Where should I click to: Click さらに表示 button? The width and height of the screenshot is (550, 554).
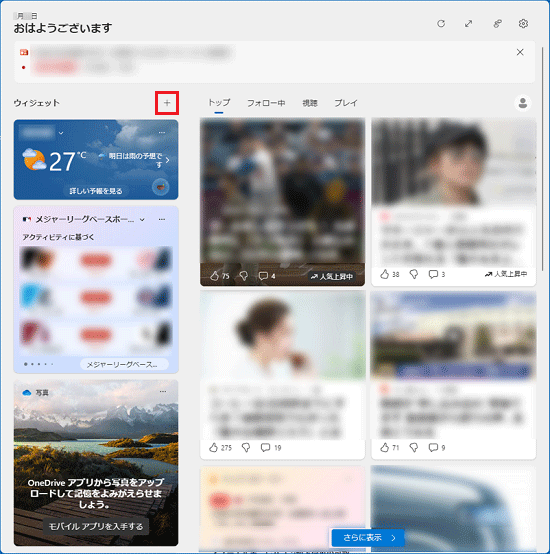(368, 538)
